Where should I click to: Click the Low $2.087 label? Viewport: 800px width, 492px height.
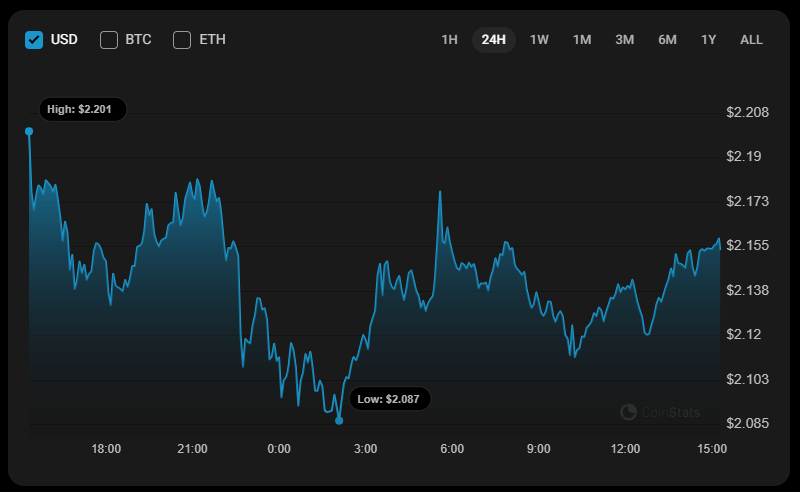coord(390,398)
